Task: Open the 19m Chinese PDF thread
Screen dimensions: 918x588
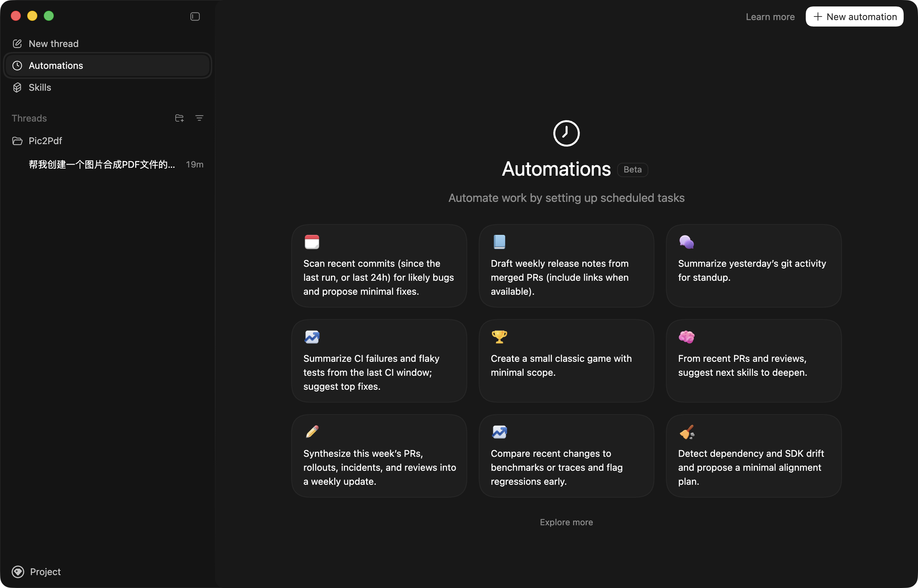Action: point(102,165)
